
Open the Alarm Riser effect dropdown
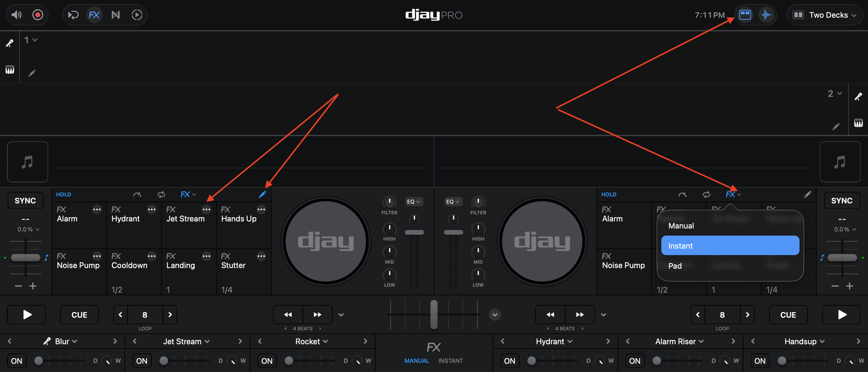(x=679, y=341)
